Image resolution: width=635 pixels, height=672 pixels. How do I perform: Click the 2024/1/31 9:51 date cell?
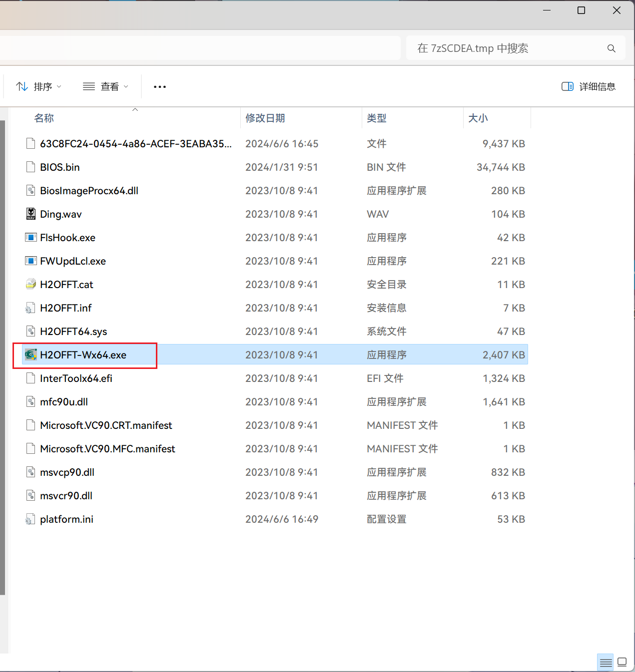pos(282,167)
